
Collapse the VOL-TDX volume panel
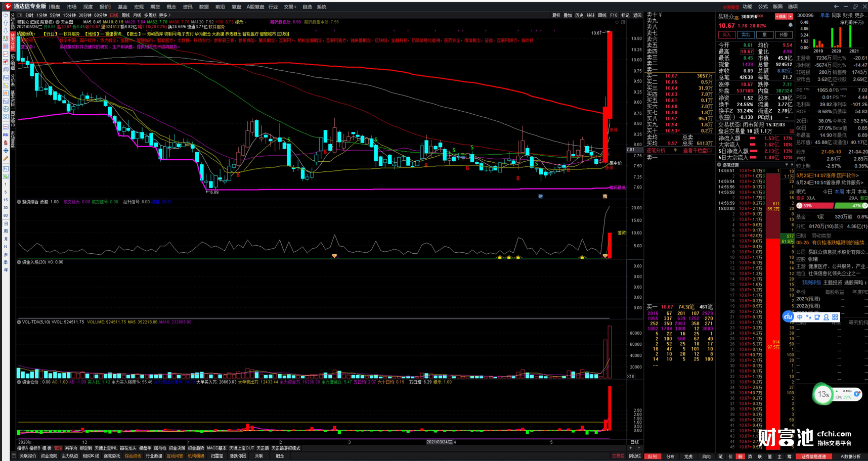tap(19, 321)
